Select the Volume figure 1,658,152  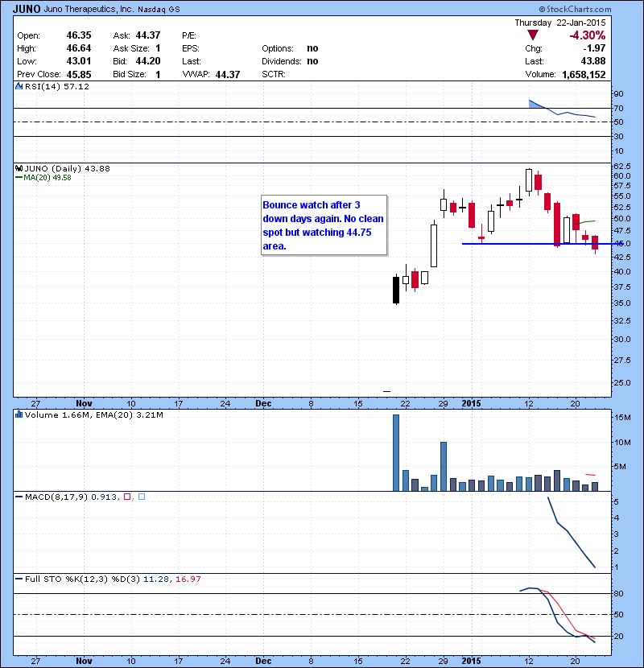584,75
